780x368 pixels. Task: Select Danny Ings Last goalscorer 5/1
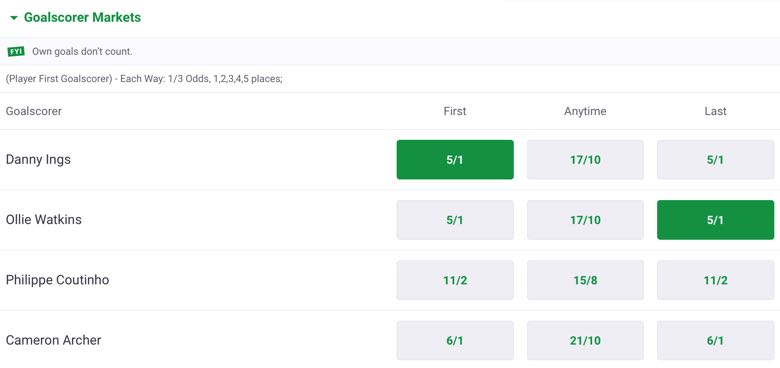[715, 160]
